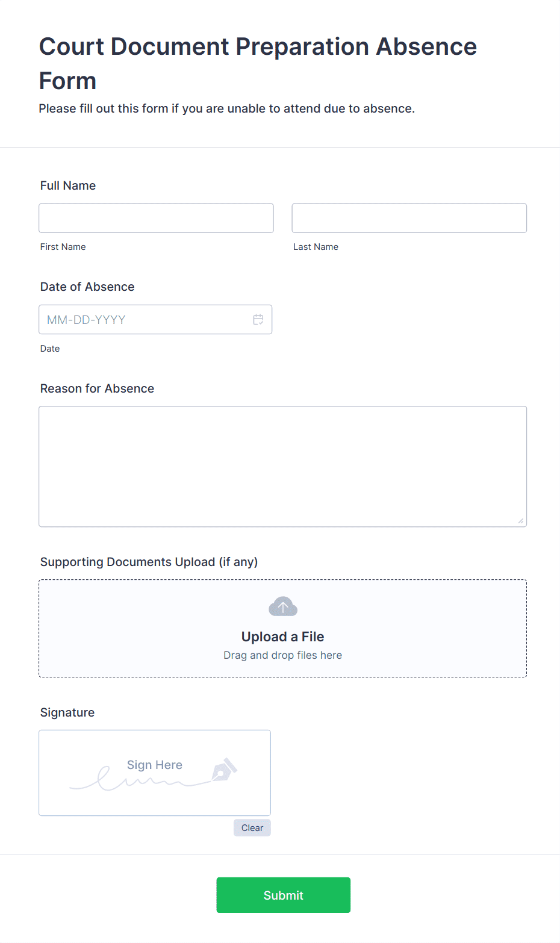
Task: Grab the textarea resize handle corner
Action: click(x=521, y=521)
